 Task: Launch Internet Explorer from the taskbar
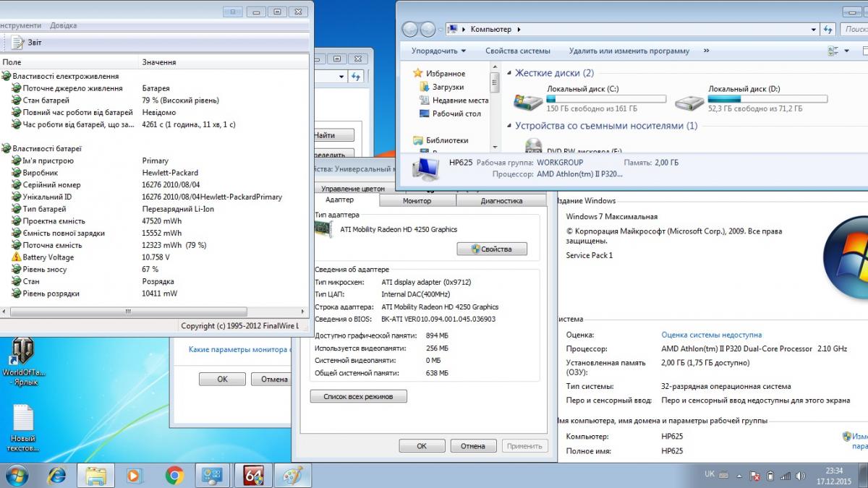click(56, 475)
